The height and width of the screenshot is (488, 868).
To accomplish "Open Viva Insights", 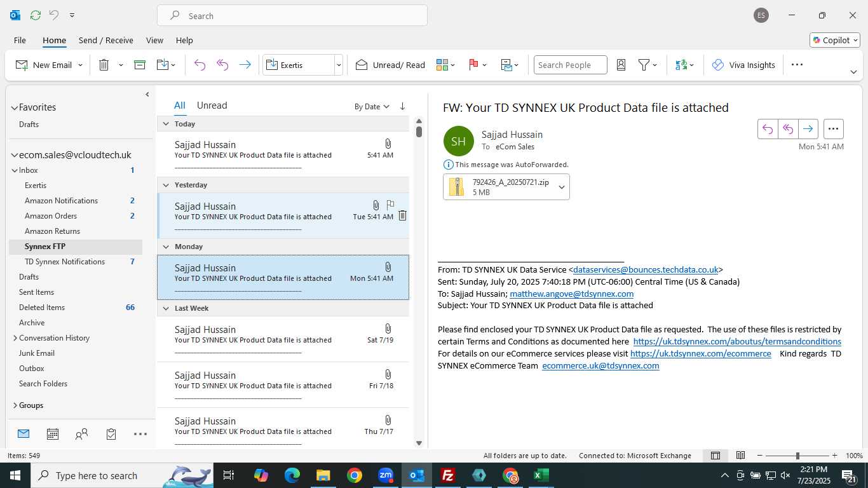I will (743, 65).
